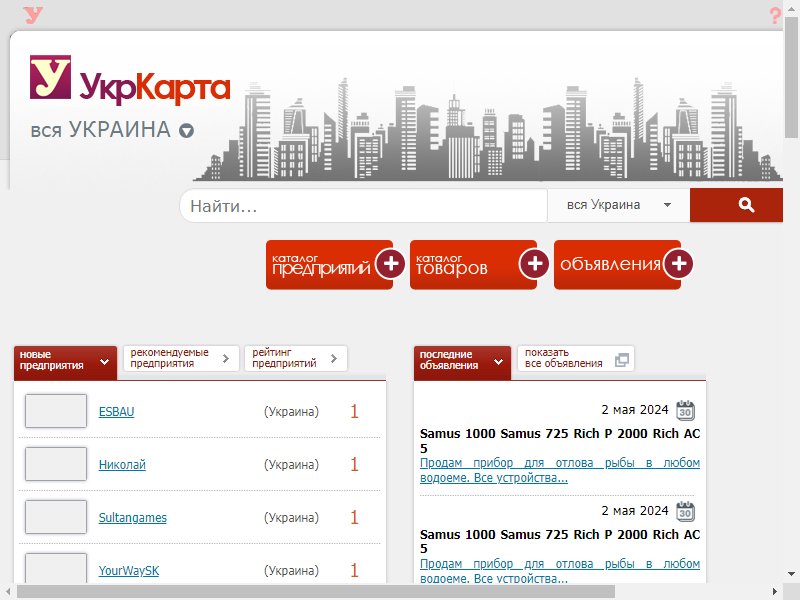Click second ad title Samus 1000 Samus 725
The width and height of the screenshot is (800, 600).
pos(560,541)
